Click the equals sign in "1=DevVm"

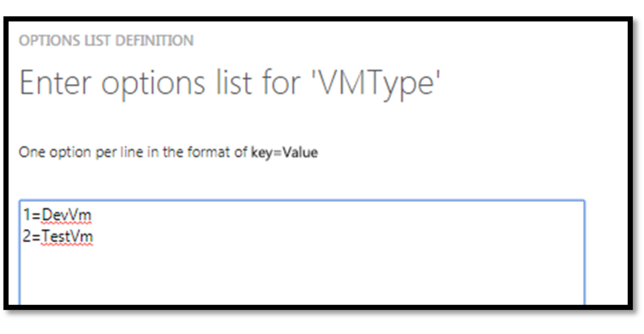pos(36,216)
